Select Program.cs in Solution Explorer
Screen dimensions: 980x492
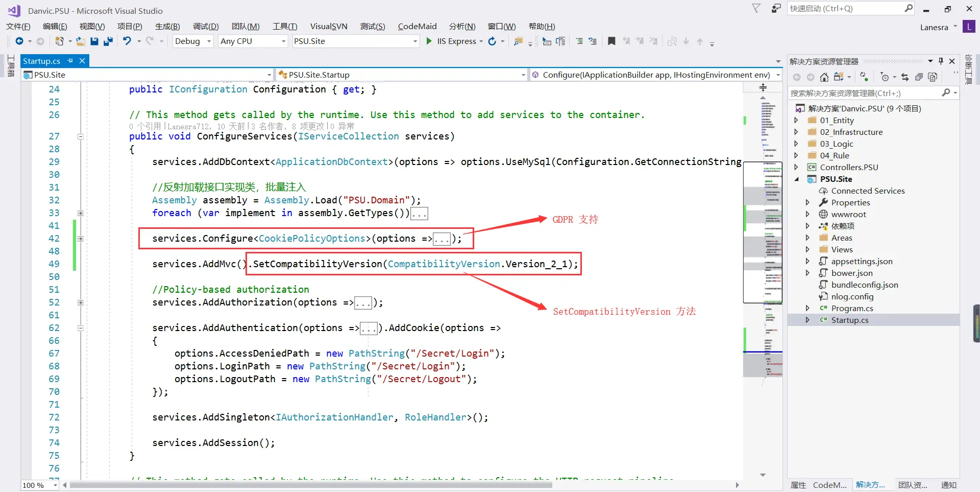coord(852,308)
